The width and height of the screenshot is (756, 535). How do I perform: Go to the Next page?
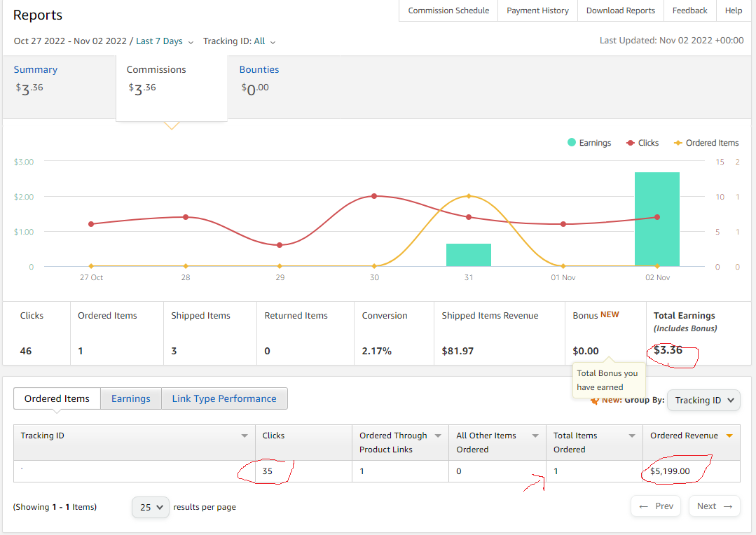[x=715, y=506]
